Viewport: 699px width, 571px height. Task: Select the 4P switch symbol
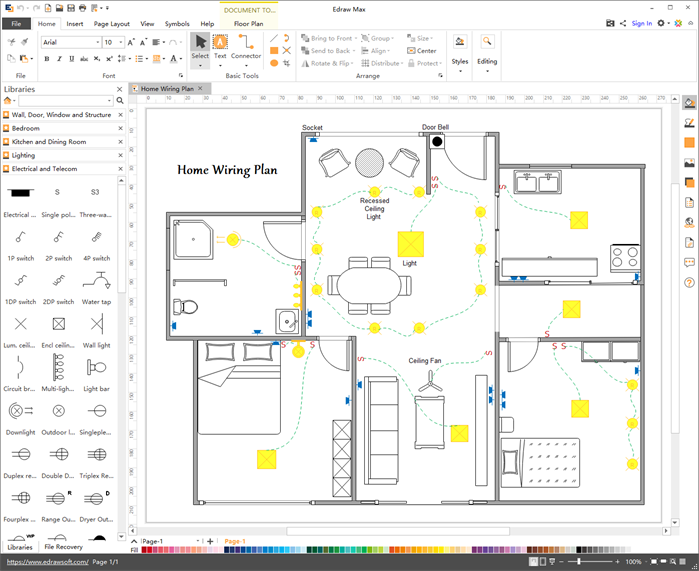[x=96, y=238]
